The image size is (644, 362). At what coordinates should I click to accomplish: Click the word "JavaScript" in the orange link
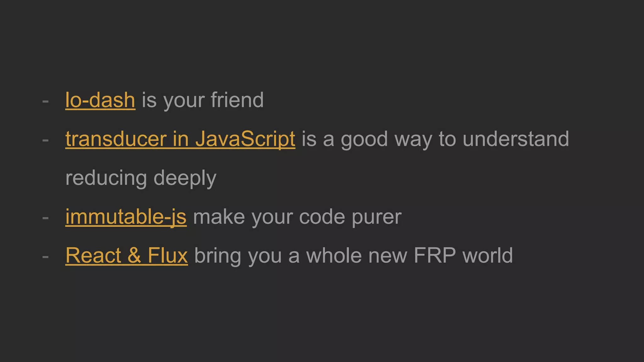pos(245,139)
